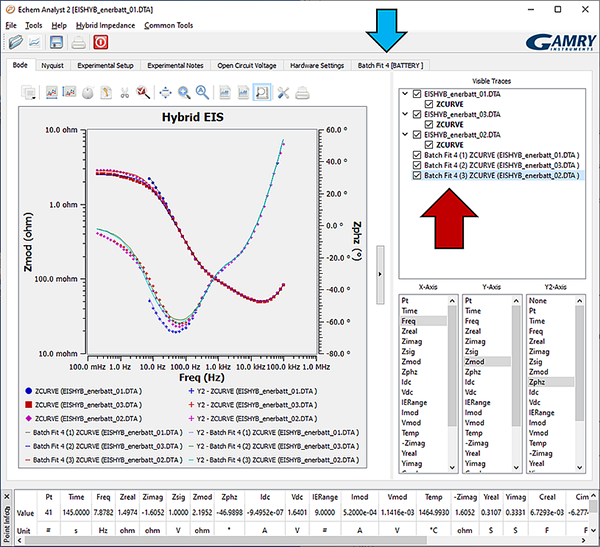600x547 pixels.
Task: Click the Y-Axis list scroll-down arrow
Action: [x=516, y=467]
